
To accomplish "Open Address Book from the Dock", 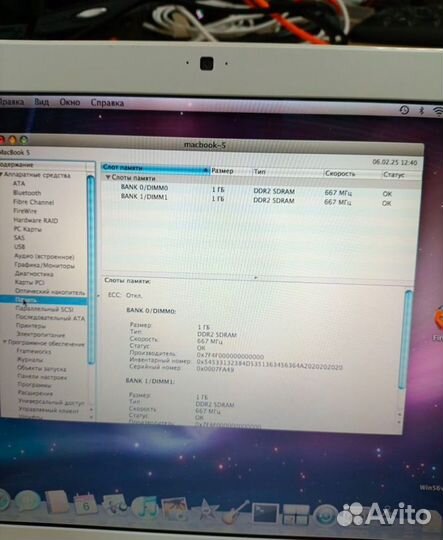I will [56, 503].
